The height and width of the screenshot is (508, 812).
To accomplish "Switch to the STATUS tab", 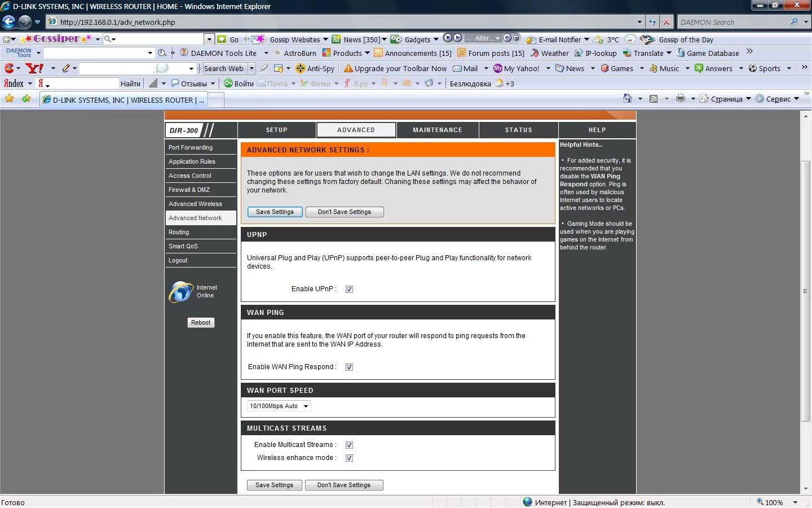I will pos(519,130).
